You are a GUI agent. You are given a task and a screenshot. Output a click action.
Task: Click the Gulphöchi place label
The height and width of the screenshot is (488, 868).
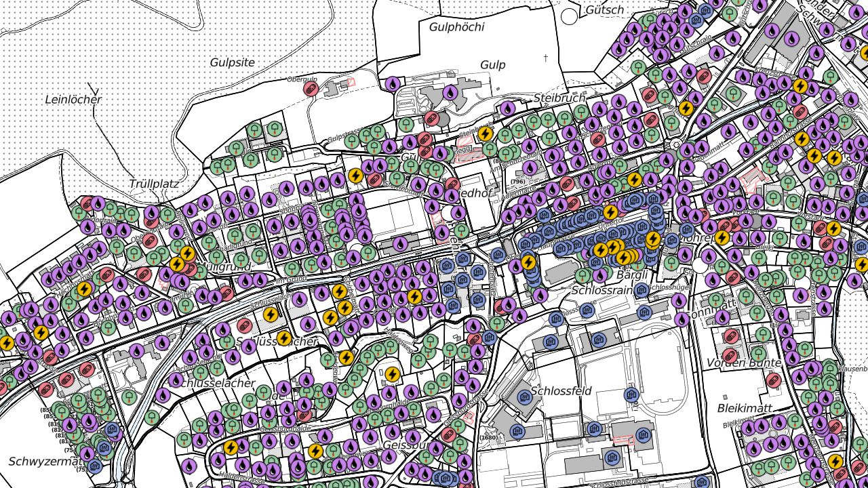[x=456, y=27]
